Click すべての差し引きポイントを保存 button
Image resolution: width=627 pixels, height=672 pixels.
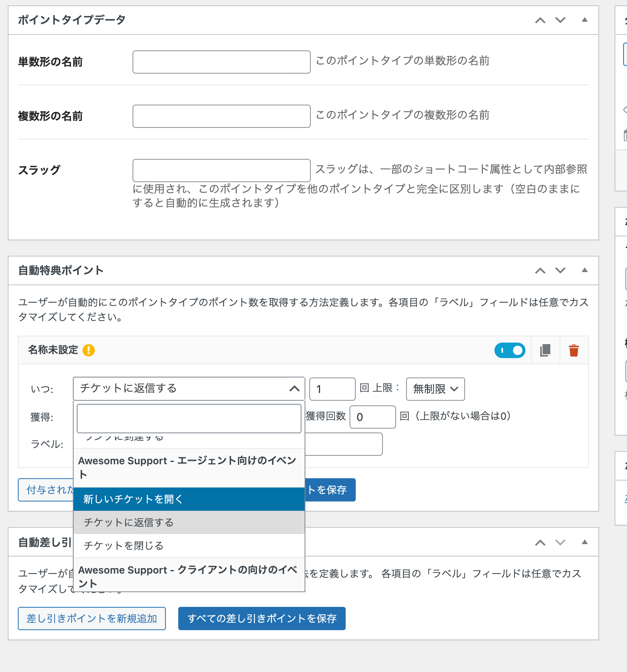(x=262, y=619)
